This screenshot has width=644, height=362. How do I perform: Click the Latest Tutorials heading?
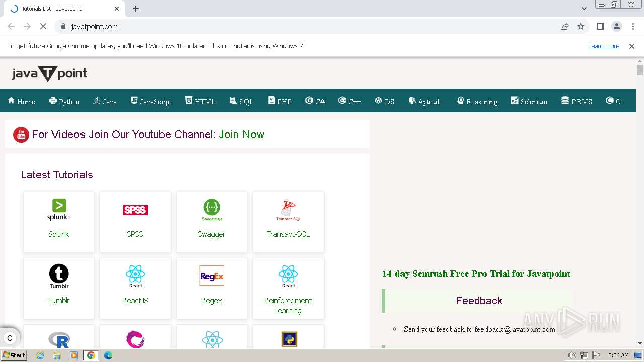(x=57, y=175)
